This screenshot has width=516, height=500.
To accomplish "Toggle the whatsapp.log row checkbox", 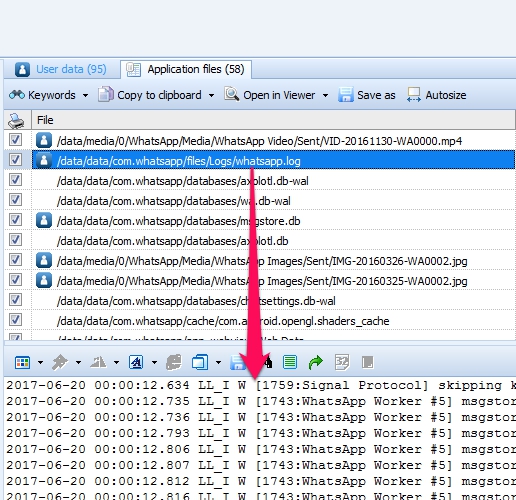I will [x=15, y=160].
